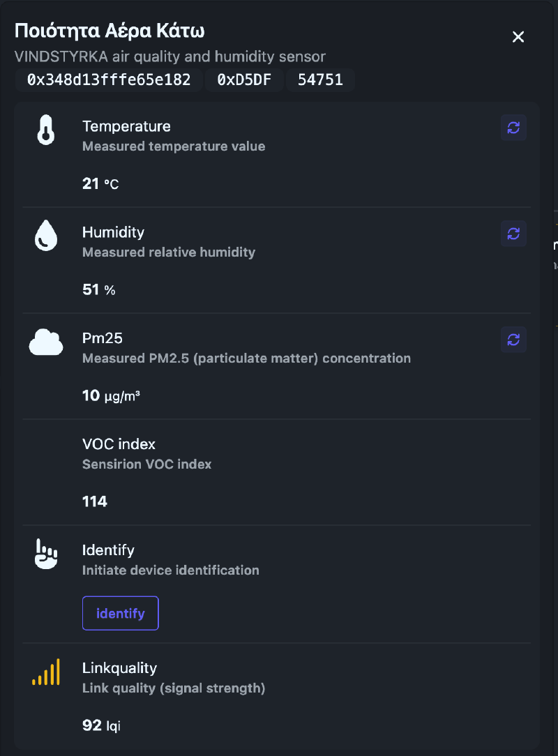Select the network address 0xD5DF chip

click(244, 81)
